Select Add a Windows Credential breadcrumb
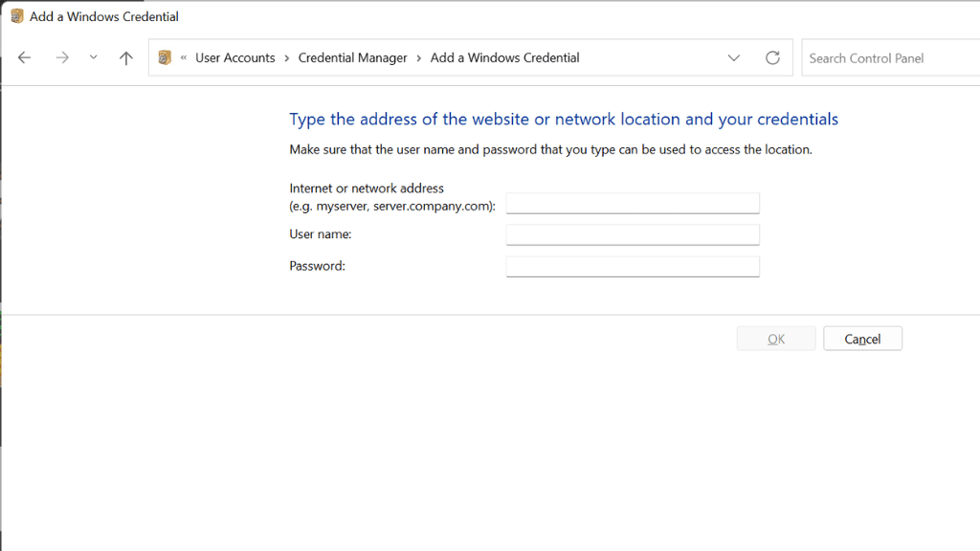Viewport: 980px width, 551px height. click(504, 58)
